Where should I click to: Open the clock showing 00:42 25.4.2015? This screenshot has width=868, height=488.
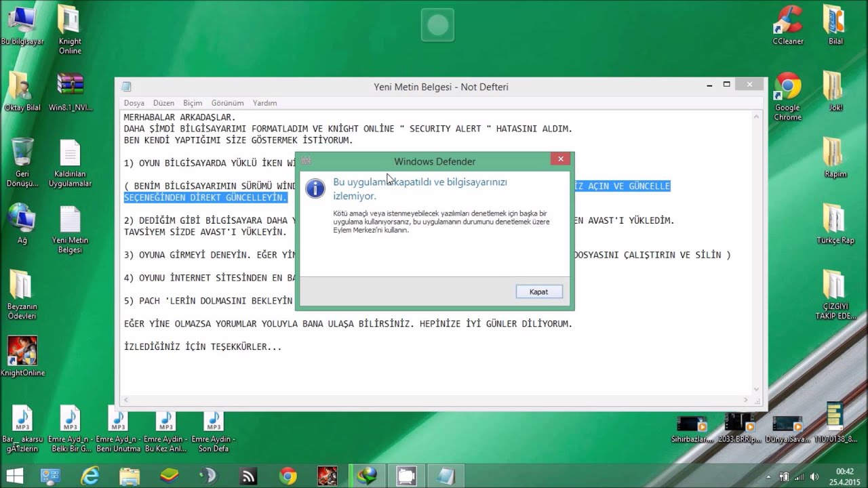coord(845,476)
